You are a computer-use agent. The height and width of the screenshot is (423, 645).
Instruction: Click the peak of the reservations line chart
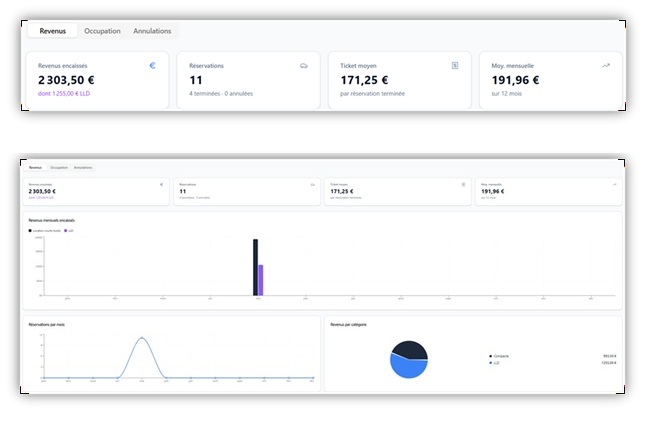point(142,338)
